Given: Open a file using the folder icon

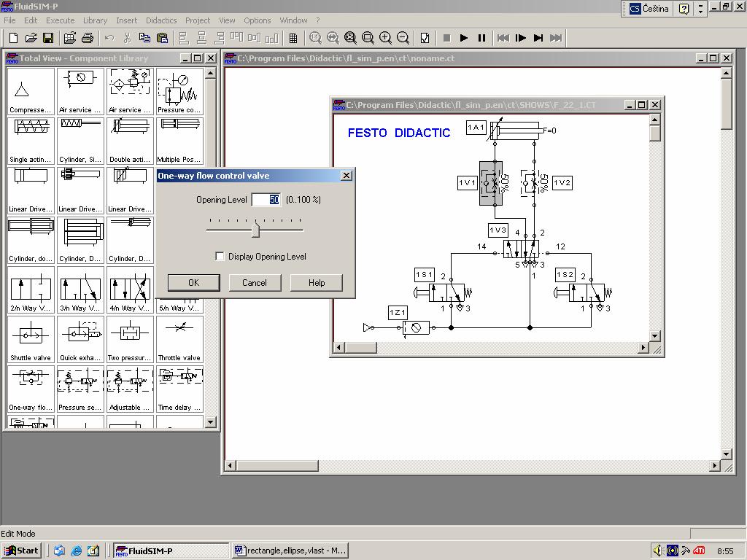Looking at the screenshot, I should [x=31, y=38].
